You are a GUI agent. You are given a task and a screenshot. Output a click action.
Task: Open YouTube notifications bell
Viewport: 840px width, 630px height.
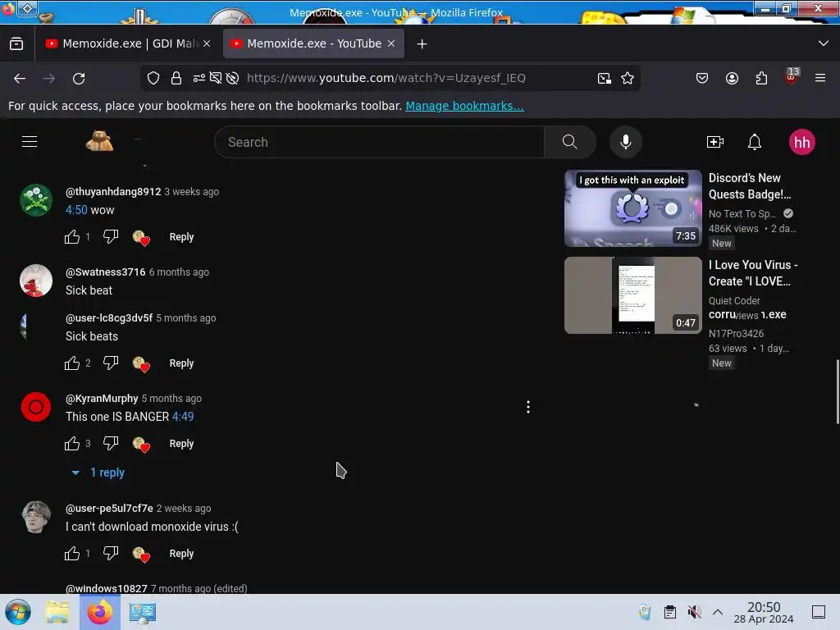pos(755,142)
